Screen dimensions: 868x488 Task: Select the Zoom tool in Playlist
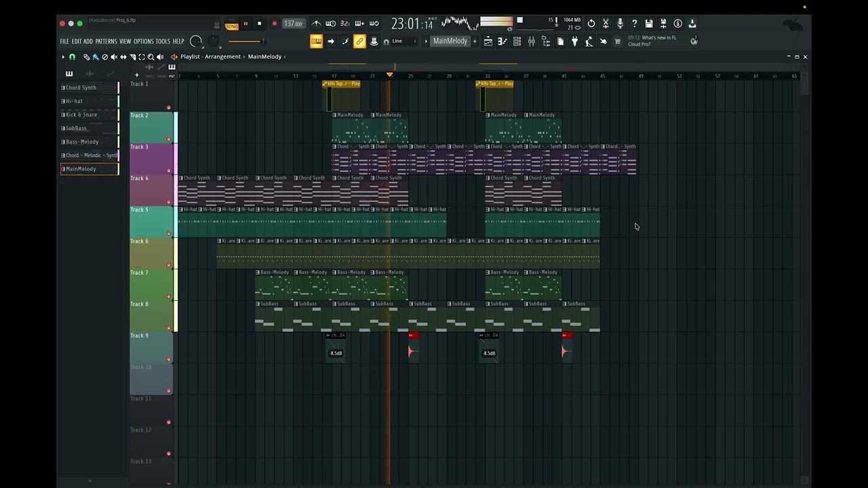[151, 57]
